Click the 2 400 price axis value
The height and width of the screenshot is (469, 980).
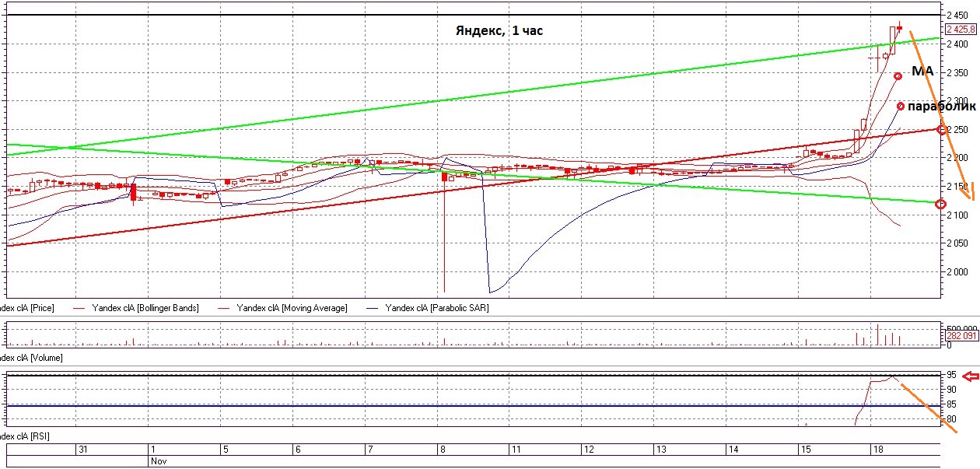coord(957,44)
